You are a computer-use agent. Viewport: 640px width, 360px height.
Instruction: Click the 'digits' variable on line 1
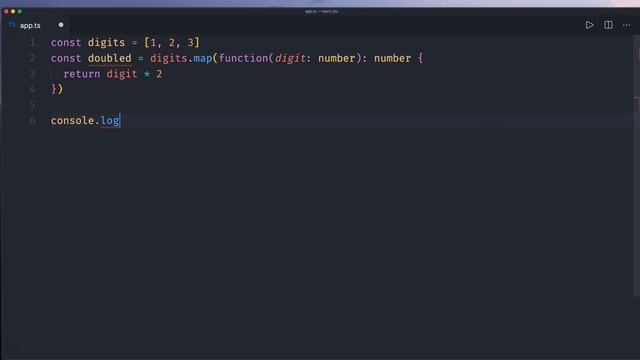point(106,42)
